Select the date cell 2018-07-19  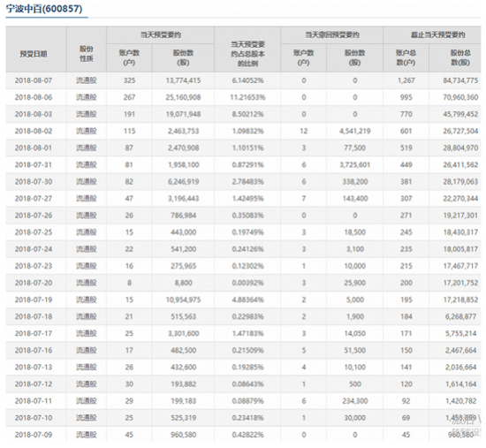click(34, 300)
